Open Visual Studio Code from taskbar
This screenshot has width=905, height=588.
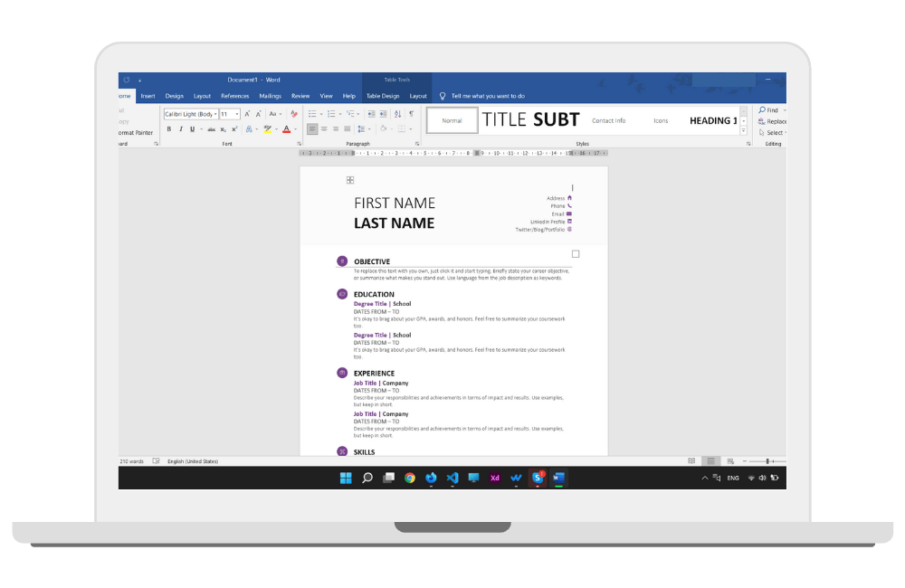452,478
